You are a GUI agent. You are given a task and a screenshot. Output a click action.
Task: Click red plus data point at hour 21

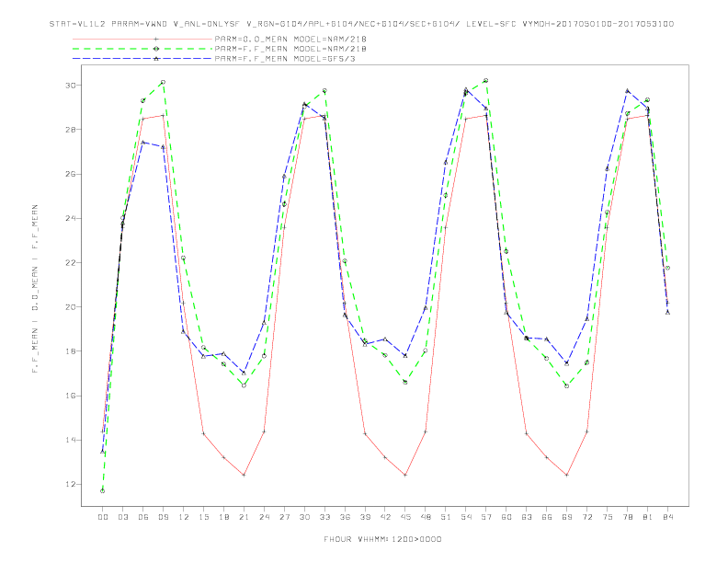244,476
